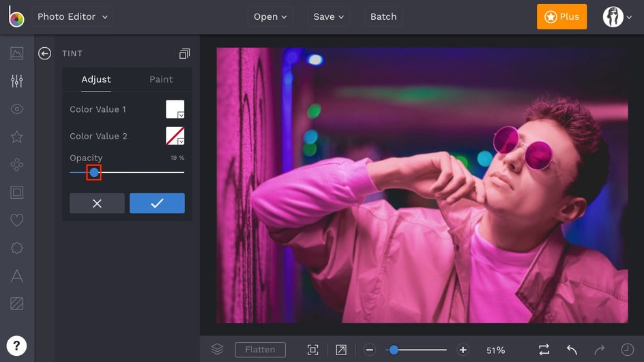Open the Save dropdown menu
The width and height of the screenshot is (644, 362).
point(329,17)
